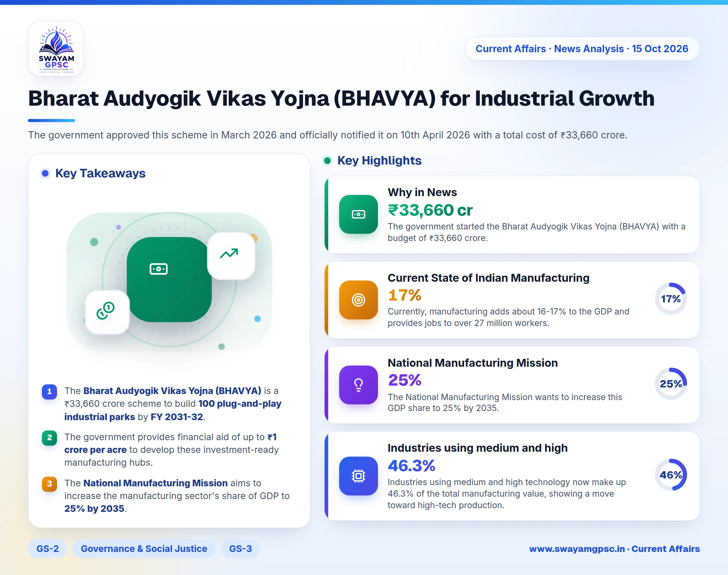Click the green number 2 badge in Key Takeaways
The height and width of the screenshot is (575, 728).
(49, 438)
